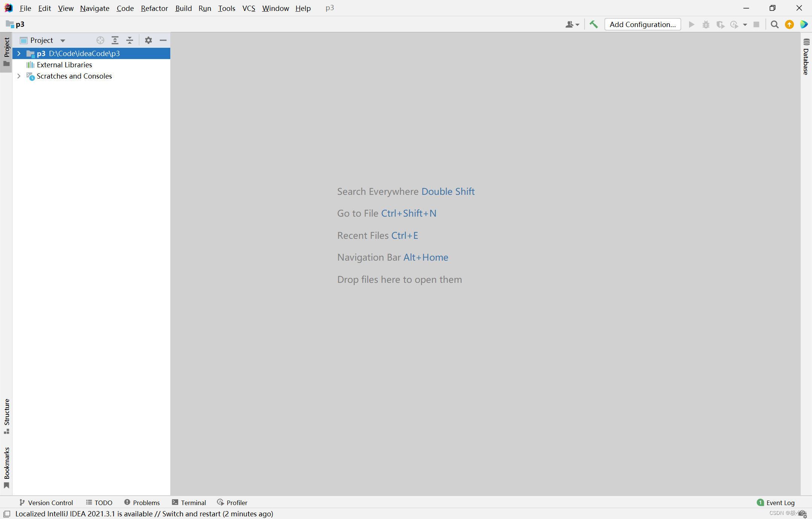Open the Edit menu
Image resolution: width=812 pixels, height=519 pixels.
tap(44, 8)
